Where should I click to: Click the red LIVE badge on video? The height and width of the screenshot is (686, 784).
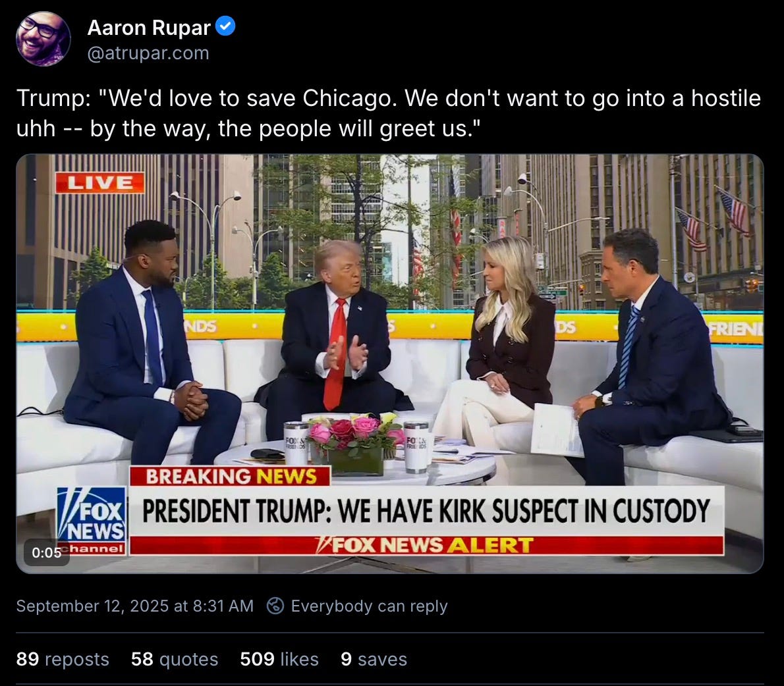click(100, 182)
